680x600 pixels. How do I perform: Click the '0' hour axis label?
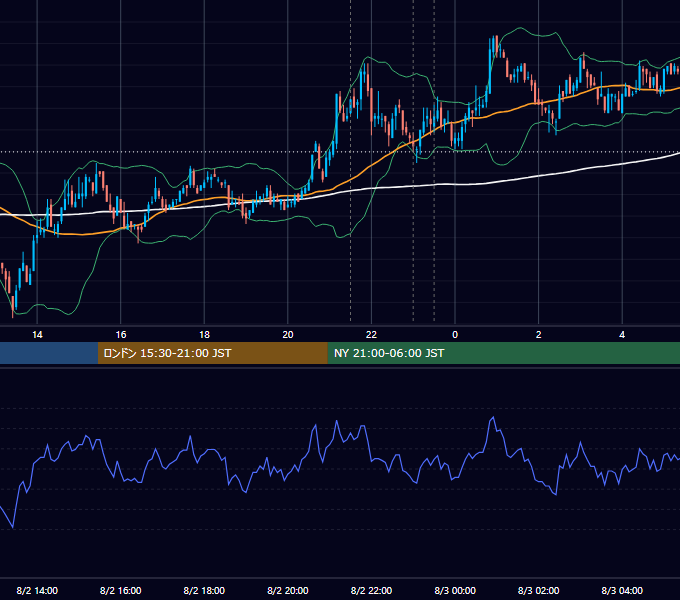click(x=455, y=335)
